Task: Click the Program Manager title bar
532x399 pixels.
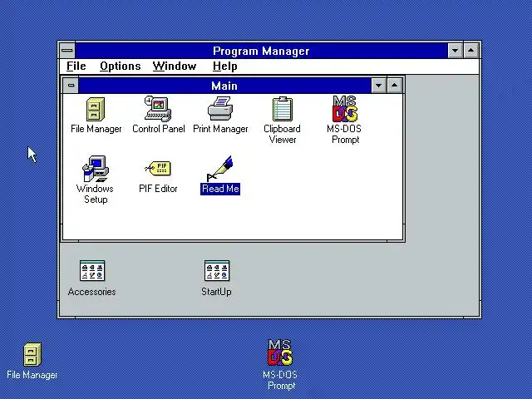Action: (261, 51)
